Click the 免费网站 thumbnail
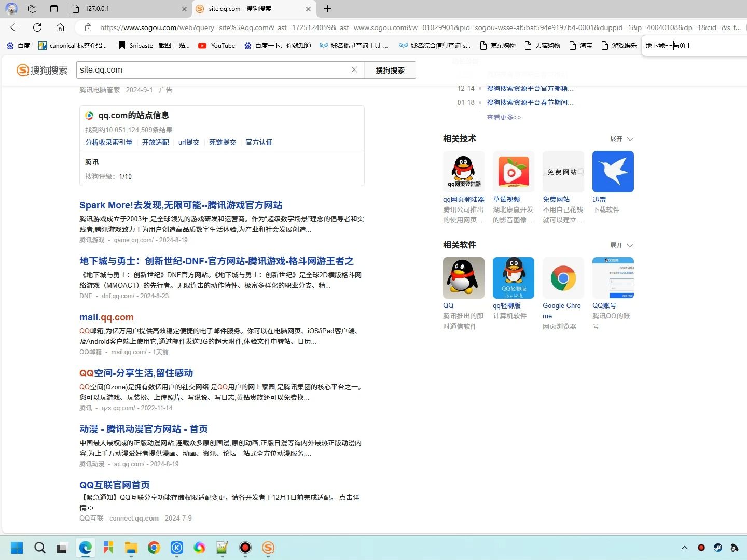 [563, 172]
